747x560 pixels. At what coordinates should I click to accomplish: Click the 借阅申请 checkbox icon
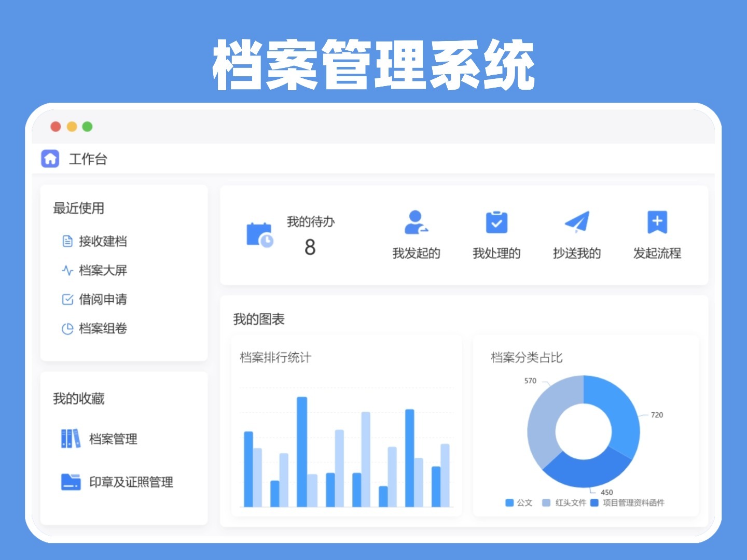(x=66, y=299)
